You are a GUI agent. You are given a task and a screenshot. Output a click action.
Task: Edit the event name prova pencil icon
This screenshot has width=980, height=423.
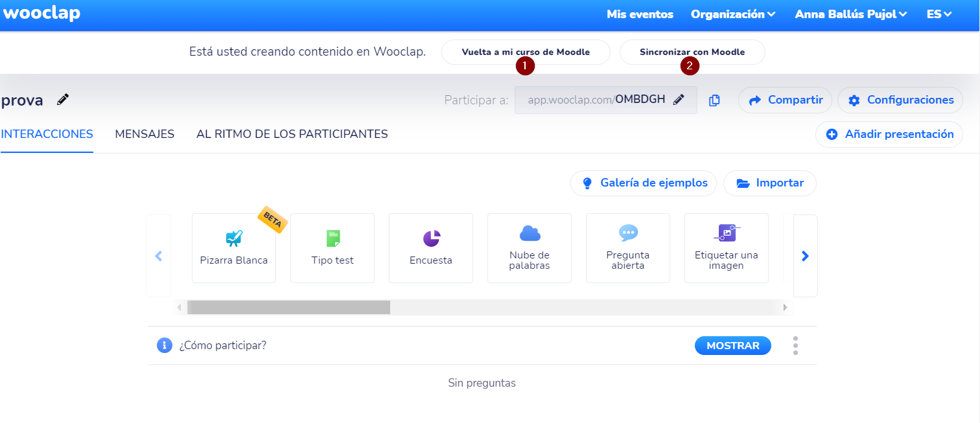[63, 100]
